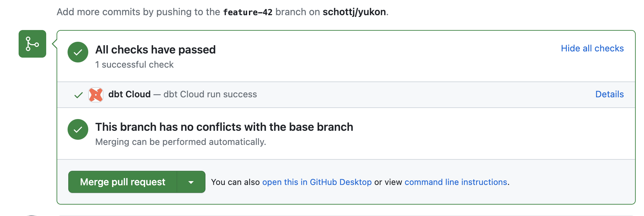Click Merge pull request
This screenshot has width=644, height=216.
[122, 182]
